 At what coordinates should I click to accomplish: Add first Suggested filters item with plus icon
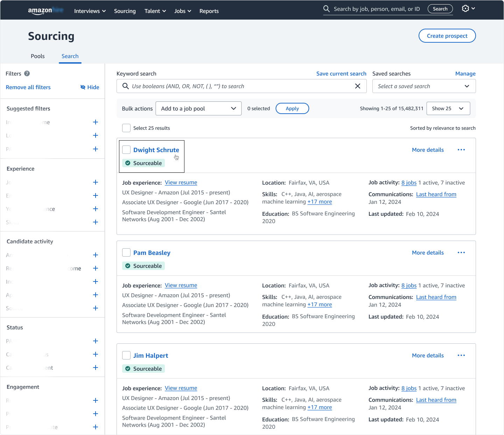point(96,122)
